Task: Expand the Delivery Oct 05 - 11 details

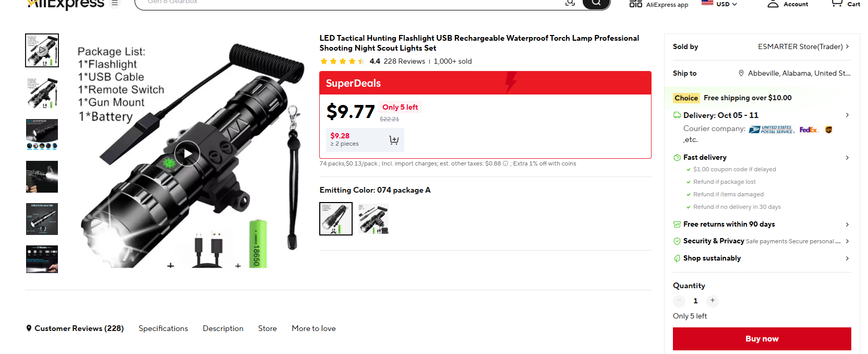Action: coord(762,115)
